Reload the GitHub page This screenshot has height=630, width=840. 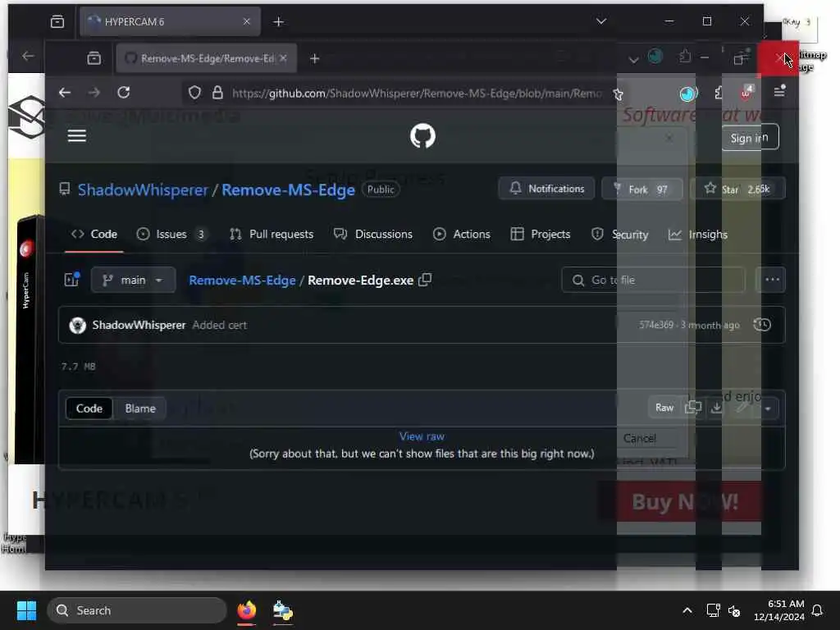[x=124, y=93]
